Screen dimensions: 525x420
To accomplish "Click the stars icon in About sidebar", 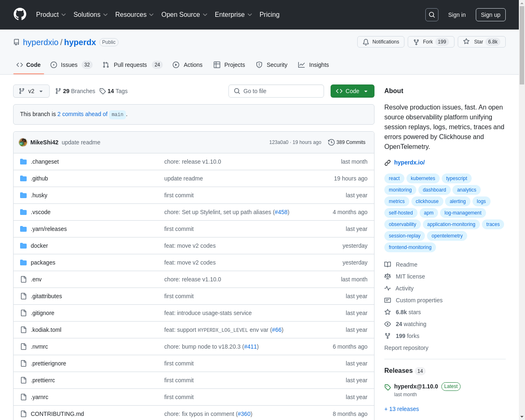I will click(388, 312).
